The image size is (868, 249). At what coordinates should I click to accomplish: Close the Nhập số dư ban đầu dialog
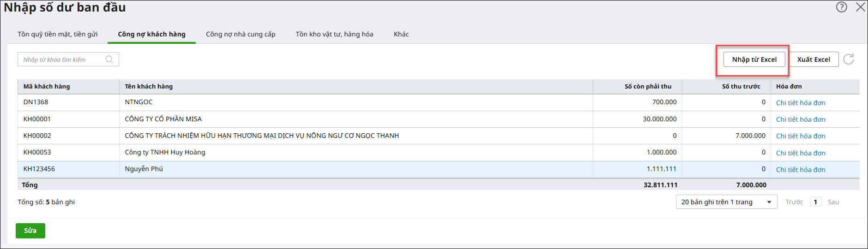pos(861,7)
